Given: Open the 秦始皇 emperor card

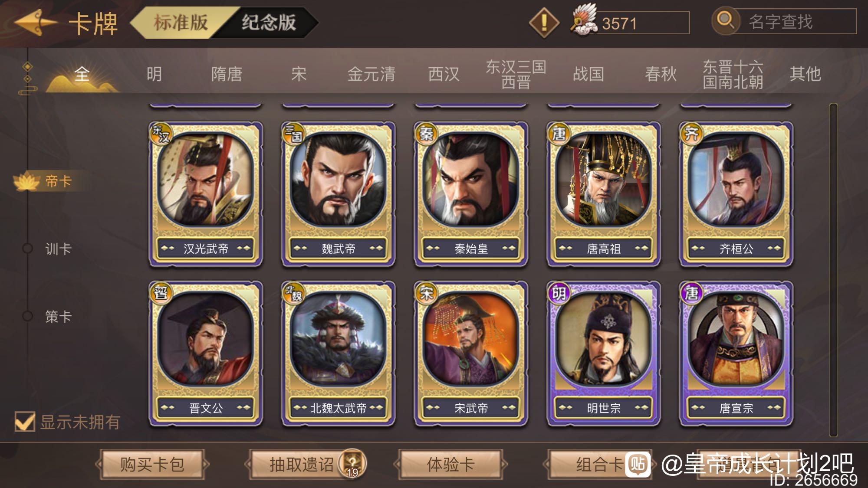Looking at the screenshot, I should click(471, 194).
